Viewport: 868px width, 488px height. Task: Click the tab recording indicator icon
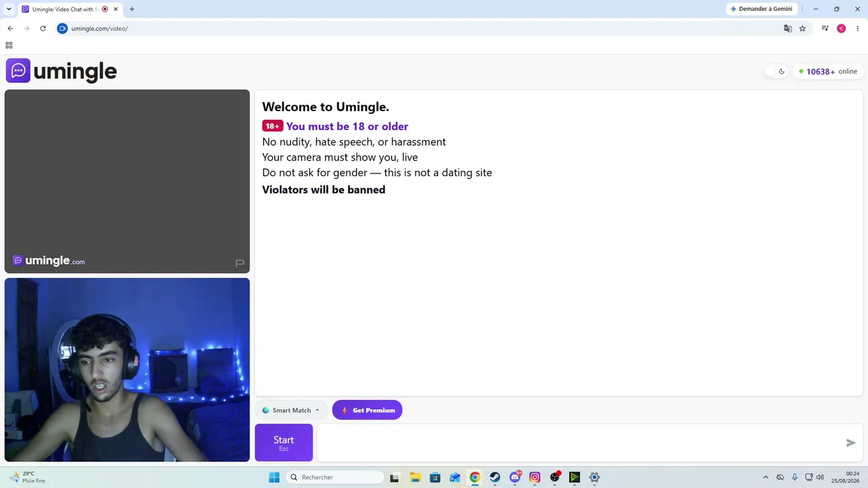(104, 9)
